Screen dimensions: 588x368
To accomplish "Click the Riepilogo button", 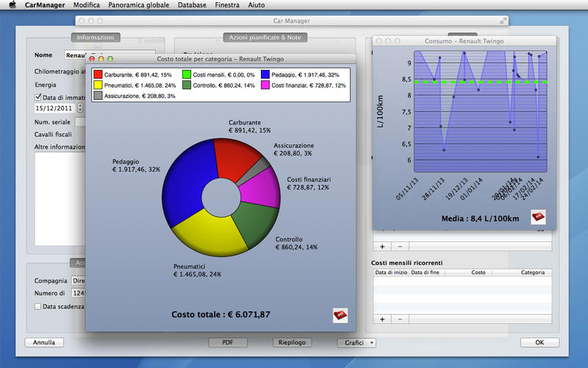I will coord(292,342).
